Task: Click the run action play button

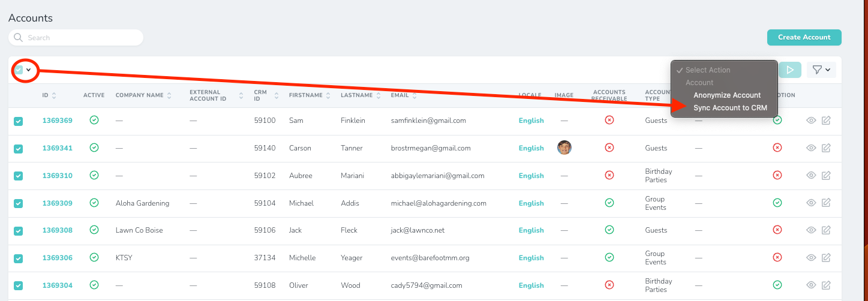Action: [x=790, y=70]
